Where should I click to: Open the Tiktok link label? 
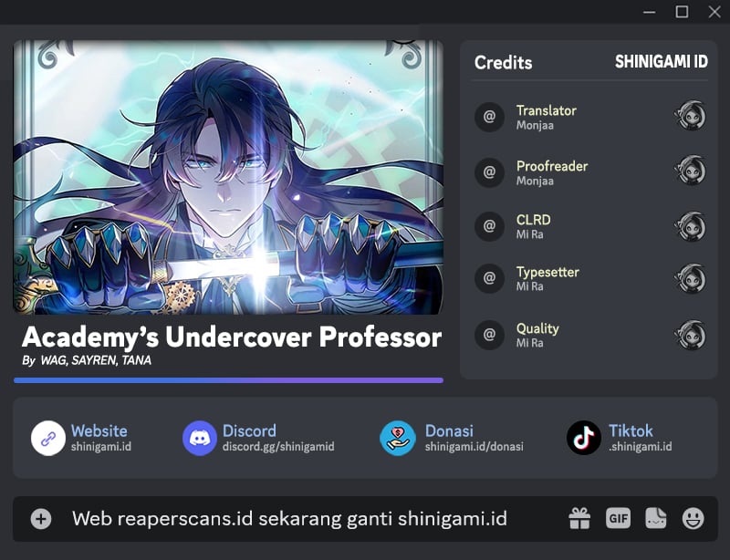click(631, 430)
